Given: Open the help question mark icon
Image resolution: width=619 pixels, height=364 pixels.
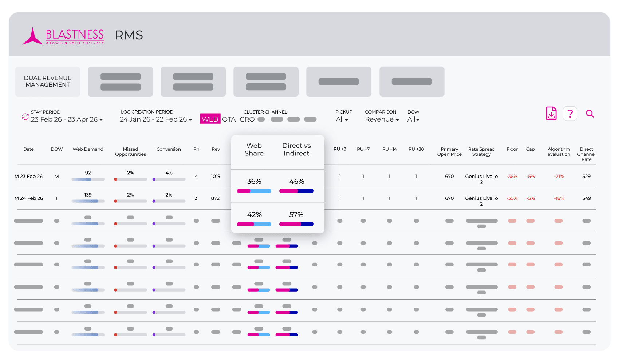Looking at the screenshot, I should point(570,114).
